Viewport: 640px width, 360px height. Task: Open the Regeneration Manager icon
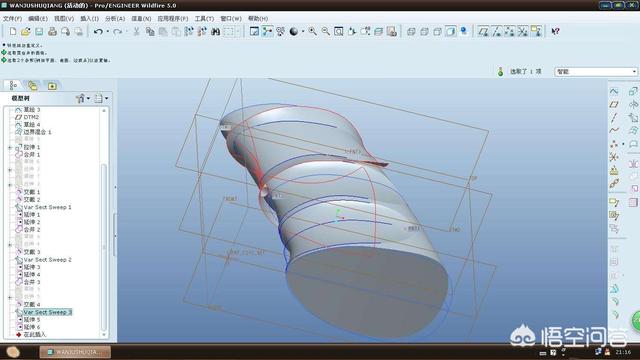coord(202,31)
